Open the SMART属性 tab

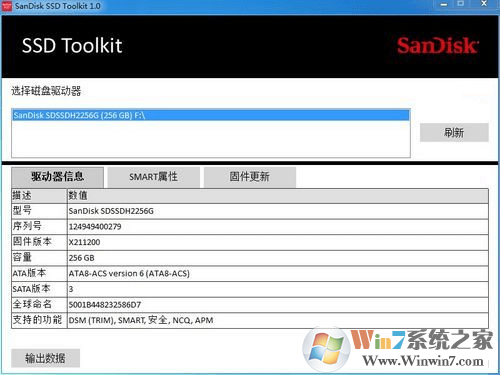pyautogui.click(x=153, y=177)
